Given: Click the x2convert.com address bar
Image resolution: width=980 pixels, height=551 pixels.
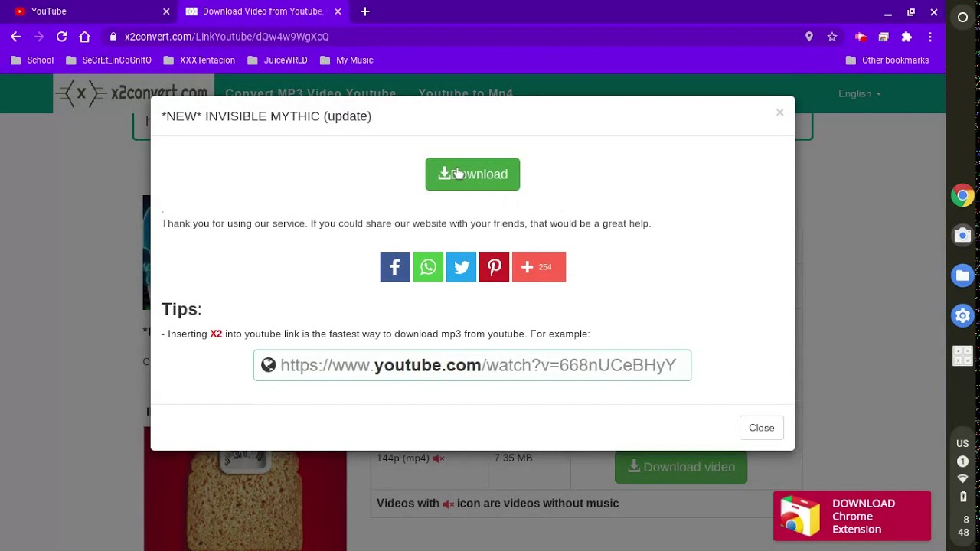Looking at the screenshot, I should click(x=452, y=37).
